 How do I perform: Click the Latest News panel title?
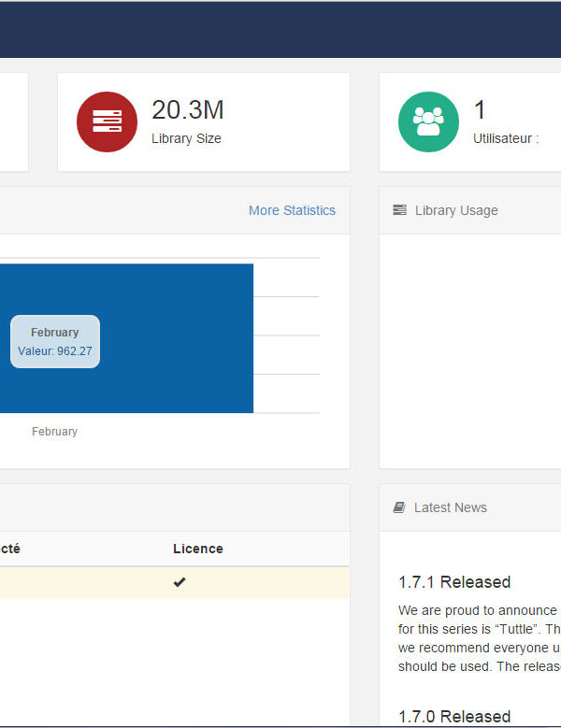[x=450, y=507]
